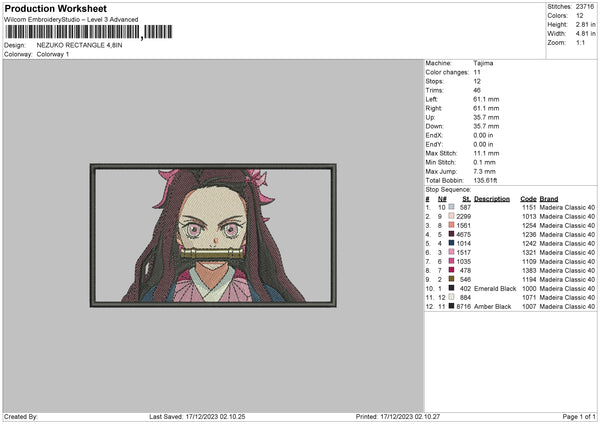Click the 'Amber Black' description

click(492, 306)
